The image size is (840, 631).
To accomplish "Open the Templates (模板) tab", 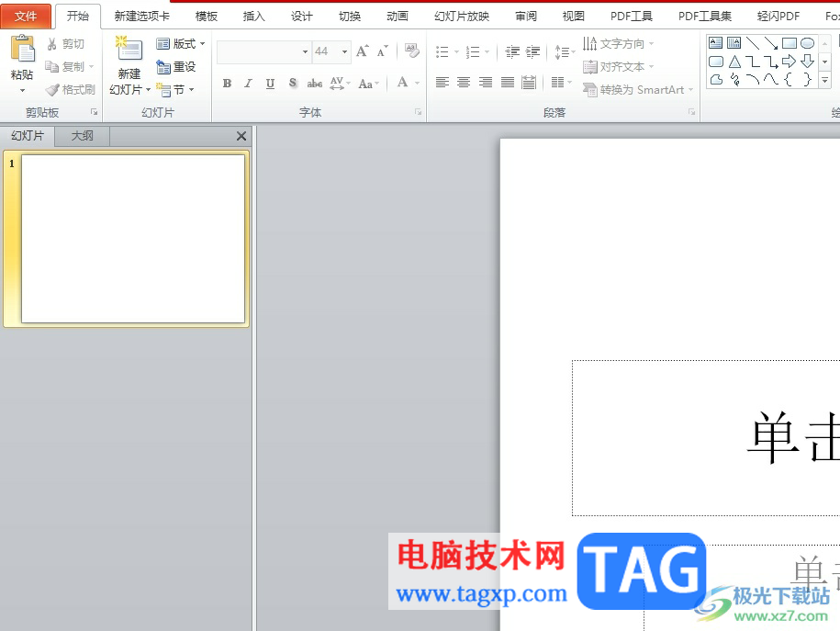I will tap(207, 17).
